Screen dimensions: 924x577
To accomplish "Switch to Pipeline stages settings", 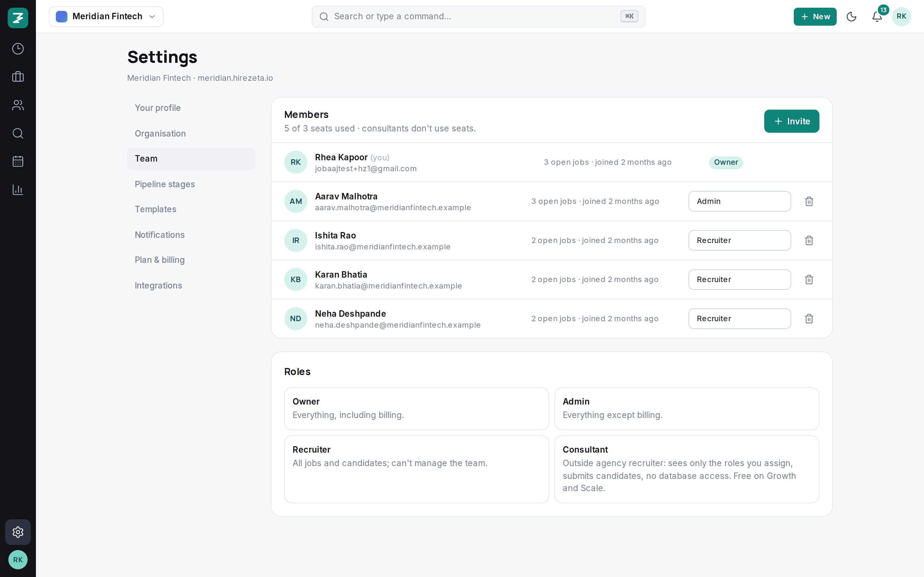I will [x=165, y=184].
